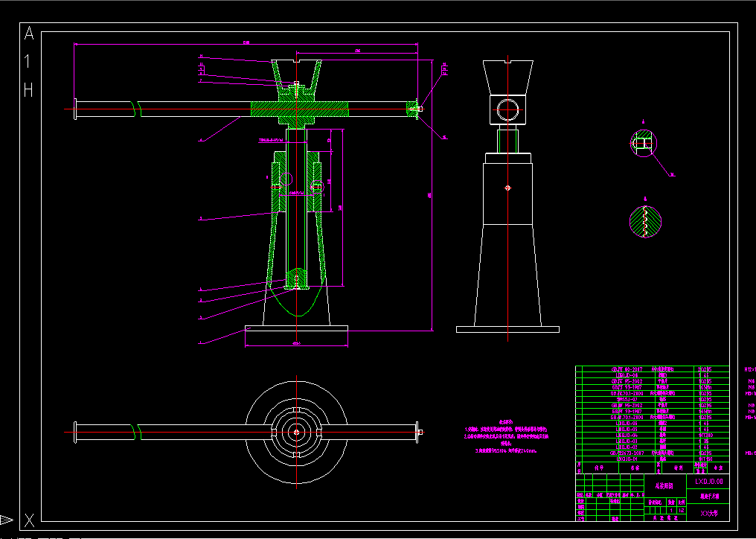The image size is (756, 539).
Task: Select the hatched lower detail view circle
Action: 645,222
